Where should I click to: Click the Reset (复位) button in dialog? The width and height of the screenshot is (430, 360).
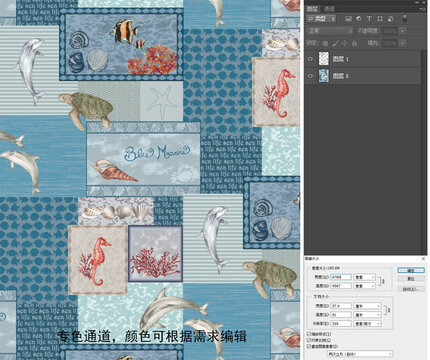411,279
